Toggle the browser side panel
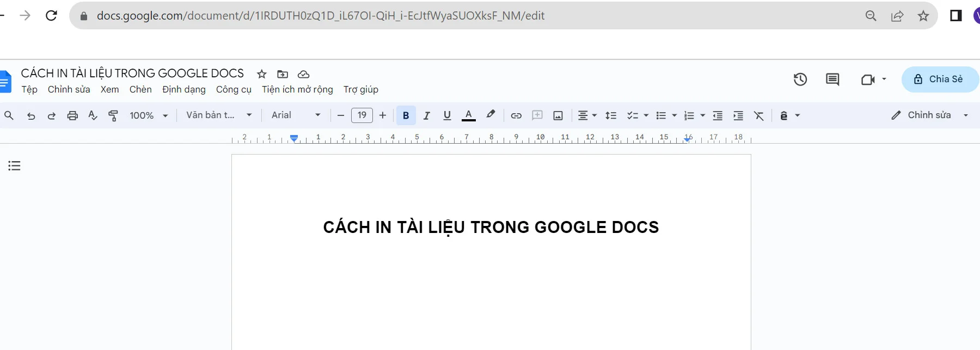The height and width of the screenshot is (350, 980). [955, 16]
